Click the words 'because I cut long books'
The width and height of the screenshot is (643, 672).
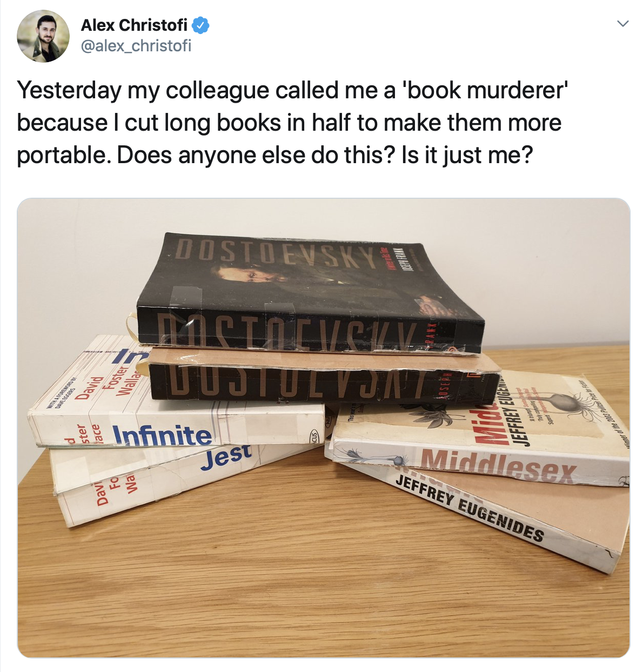tap(149, 123)
